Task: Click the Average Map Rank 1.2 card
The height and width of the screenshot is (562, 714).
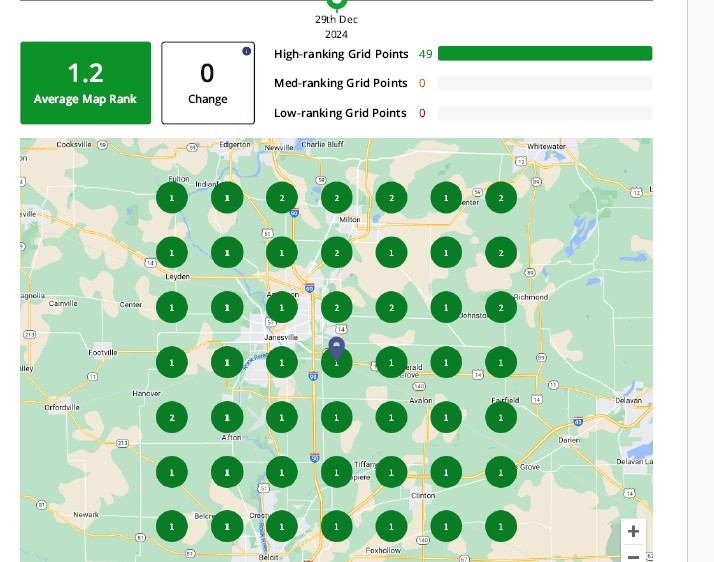Action: point(86,83)
